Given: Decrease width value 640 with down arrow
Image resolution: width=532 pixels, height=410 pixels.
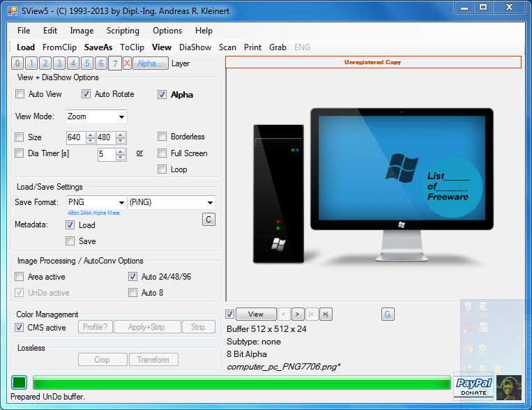Looking at the screenshot, I should point(90,141).
